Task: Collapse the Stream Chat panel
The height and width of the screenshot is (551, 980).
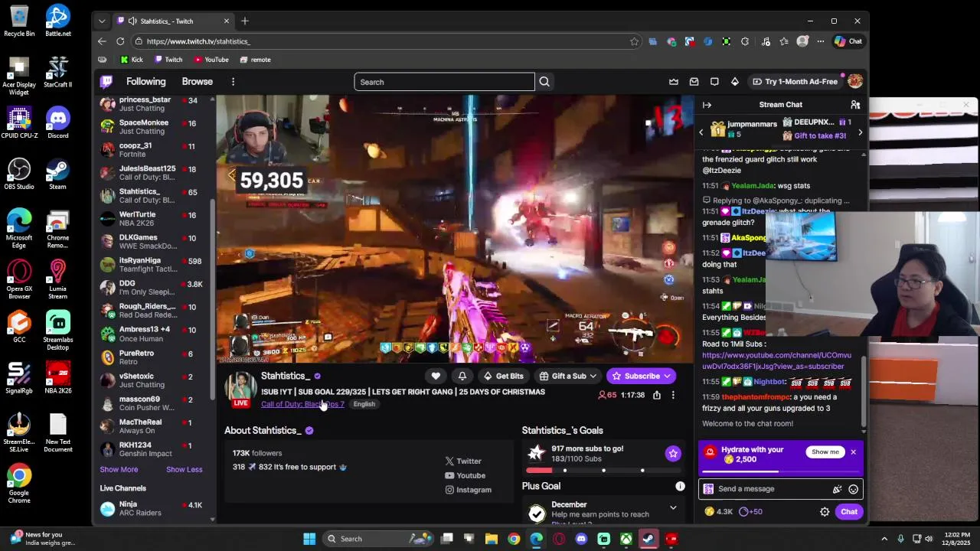Action: tap(707, 105)
